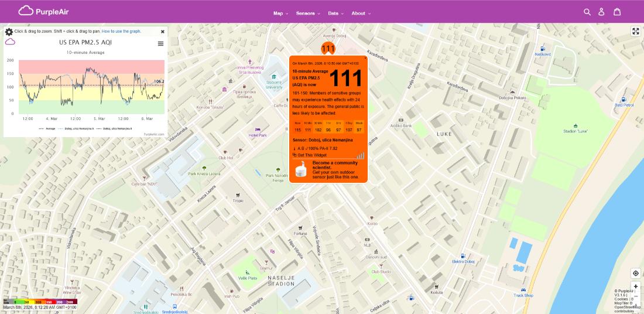Click the Slobomir University map marker

(273, 77)
